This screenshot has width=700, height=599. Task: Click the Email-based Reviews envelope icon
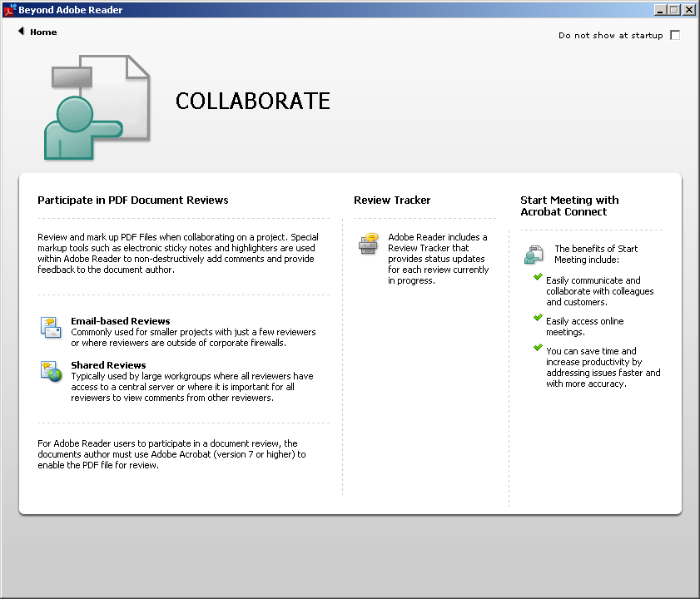click(x=51, y=327)
